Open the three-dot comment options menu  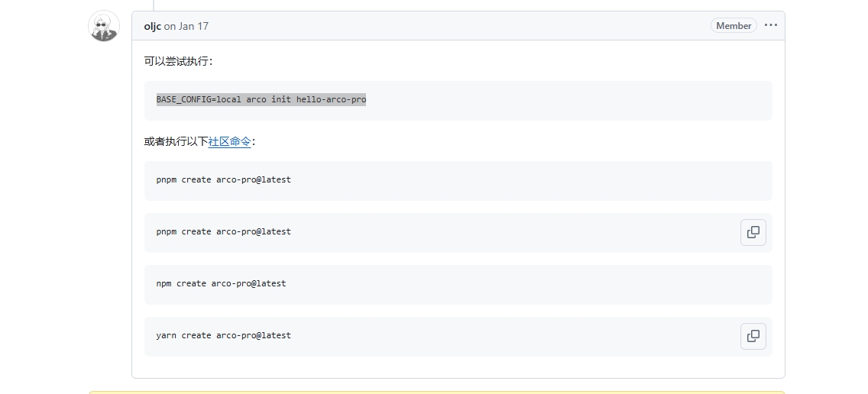click(x=770, y=25)
